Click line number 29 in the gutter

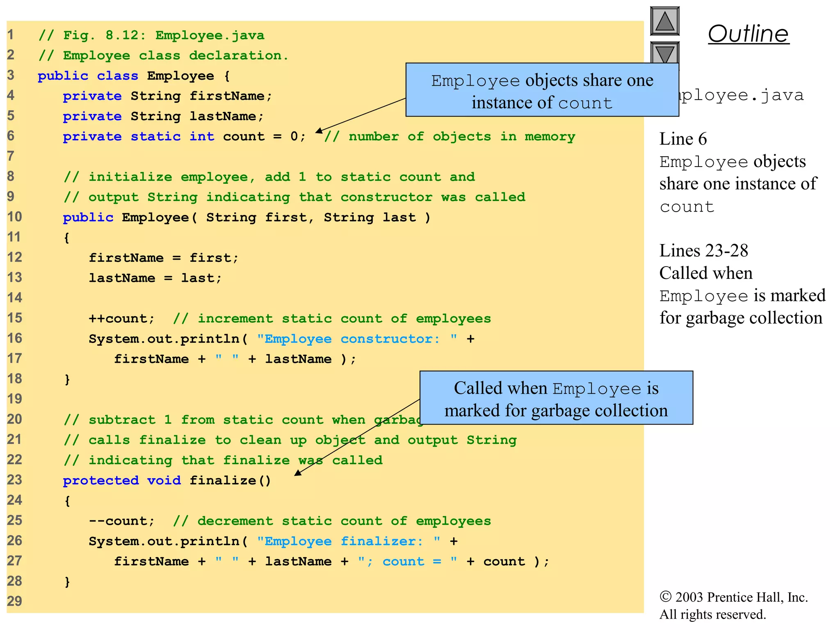tap(14, 601)
